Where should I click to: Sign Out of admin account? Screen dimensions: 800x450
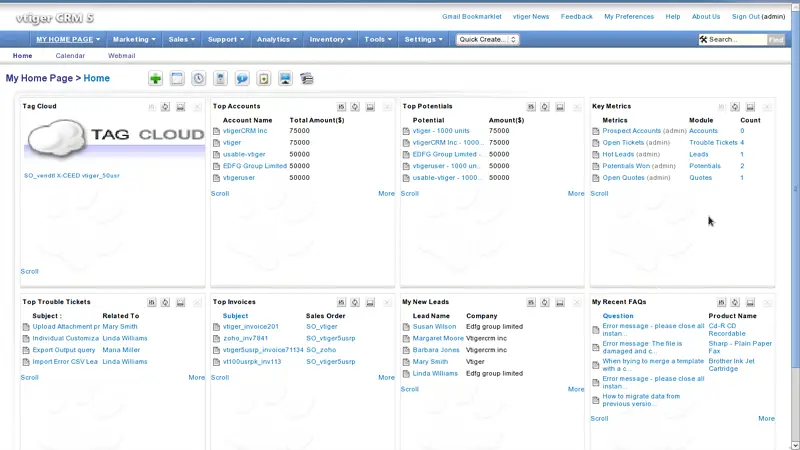pyautogui.click(x=745, y=16)
